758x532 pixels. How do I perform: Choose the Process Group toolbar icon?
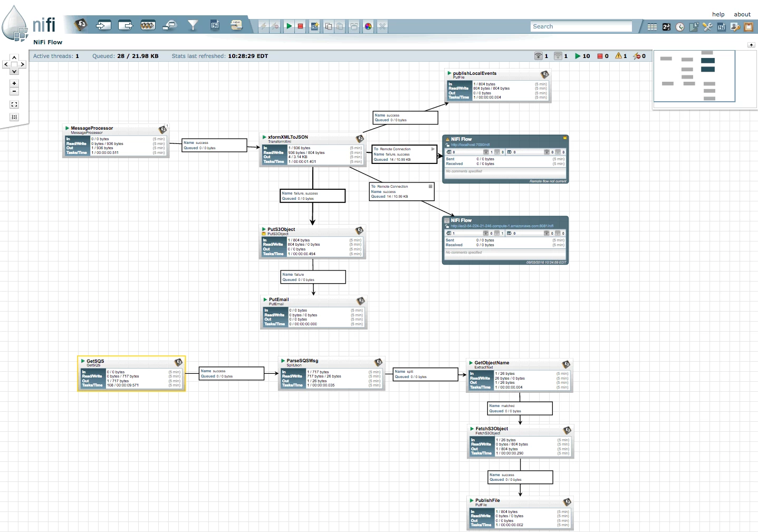[x=148, y=25]
